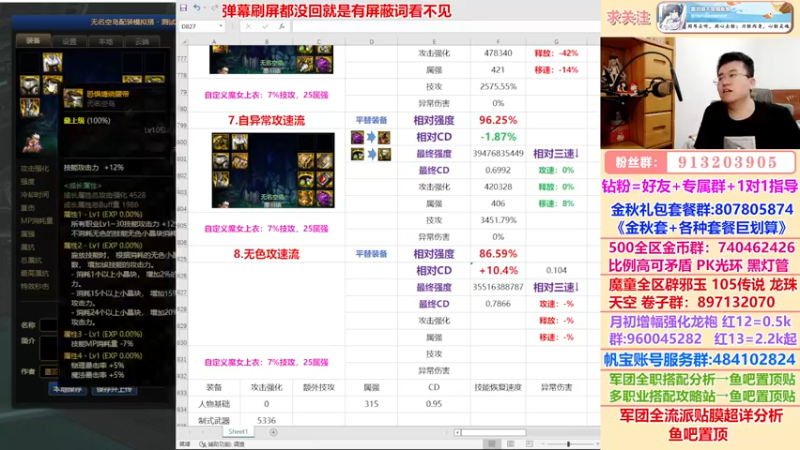Add a new sheet with the plus icon

[273, 432]
